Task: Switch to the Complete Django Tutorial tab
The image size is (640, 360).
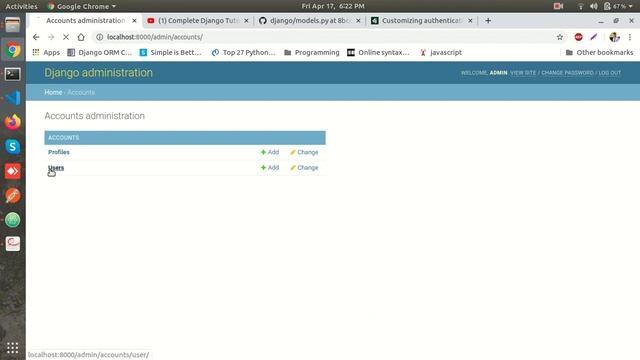Action: tap(198, 20)
